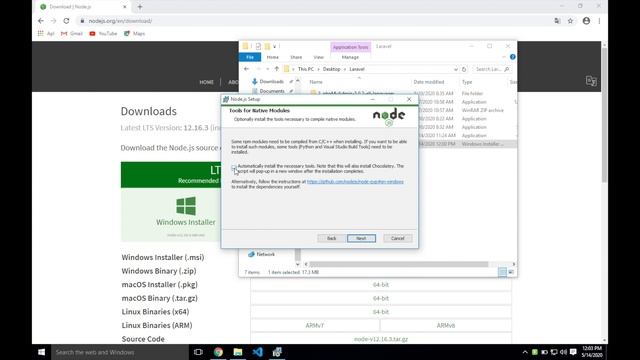Click Cancel in the Node.js Setup dialog

(x=398, y=238)
